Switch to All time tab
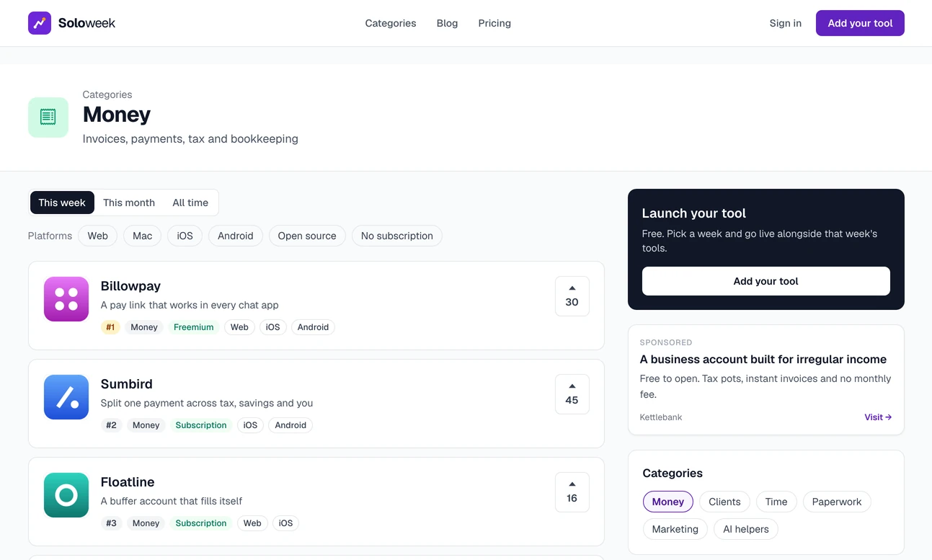Screen dimensions: 932x560 pyautogui.click(x=190, y=203)
